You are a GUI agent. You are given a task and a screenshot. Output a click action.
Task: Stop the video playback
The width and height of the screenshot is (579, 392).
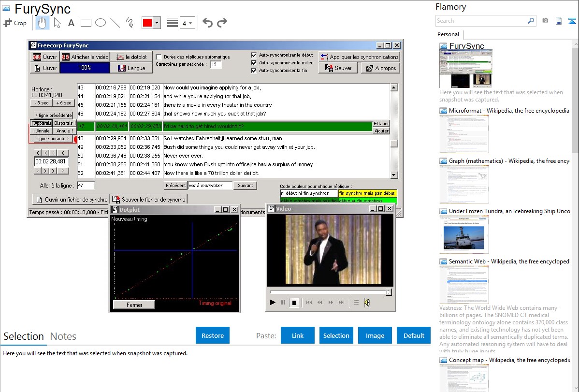[294, 303]
